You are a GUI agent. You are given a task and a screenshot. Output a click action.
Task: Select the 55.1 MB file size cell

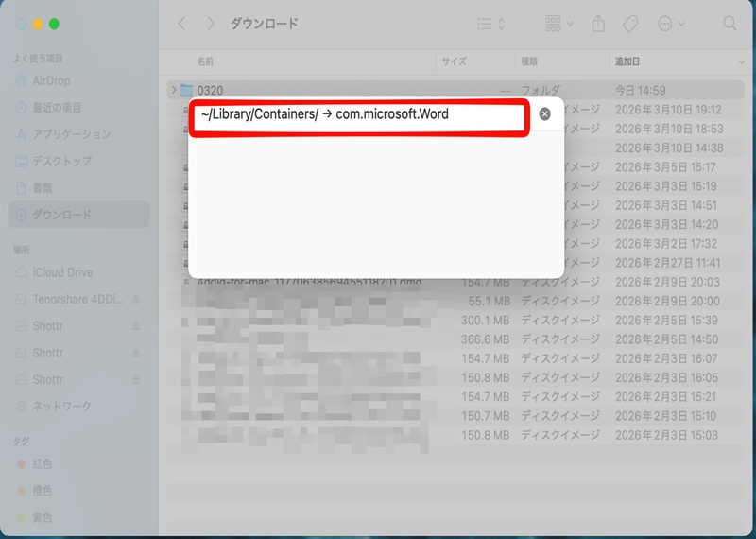click(489, 301)
